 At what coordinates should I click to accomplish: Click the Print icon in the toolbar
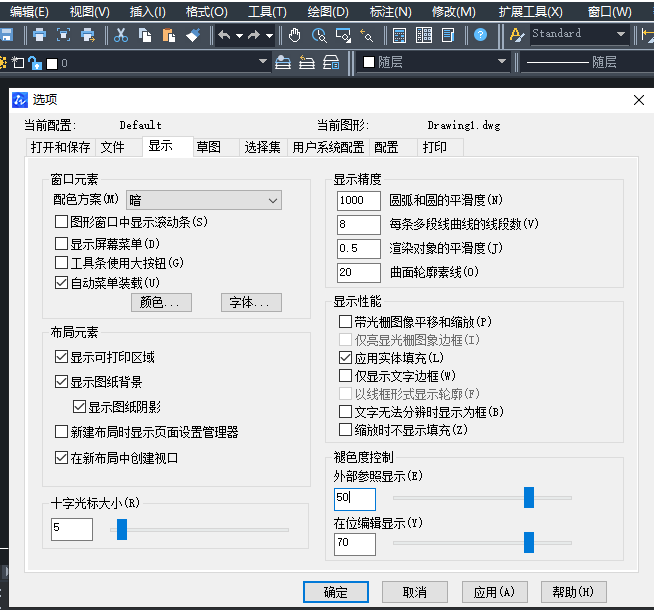pyautogui.click(x=39, y=35)
